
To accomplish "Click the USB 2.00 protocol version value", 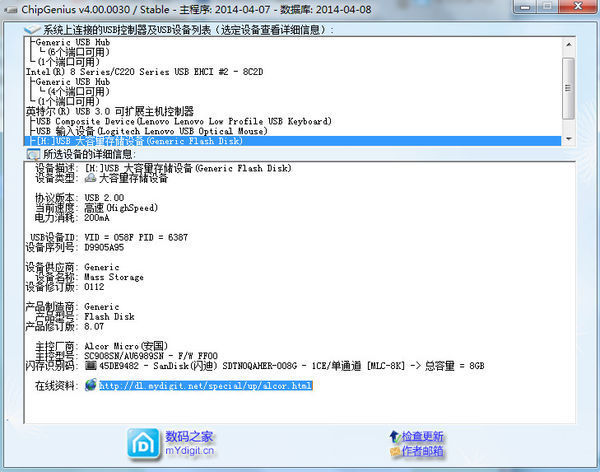I will [x=104, y=198].
